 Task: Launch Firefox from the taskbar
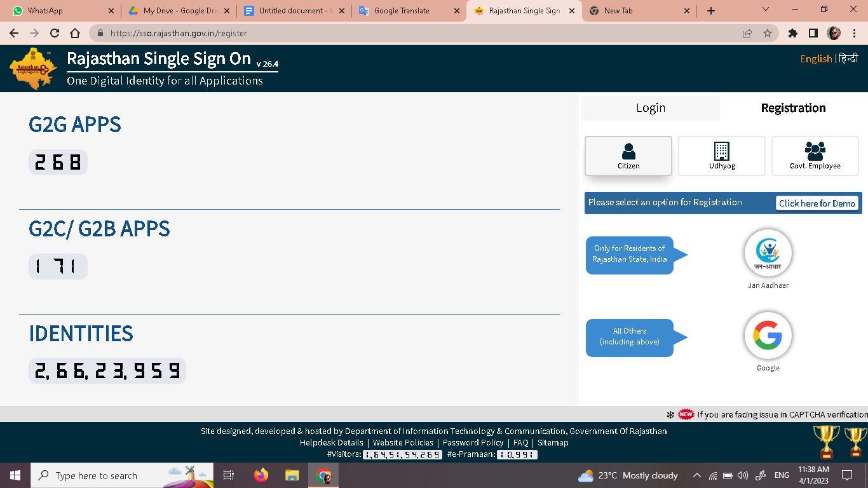tap(261, 475)
